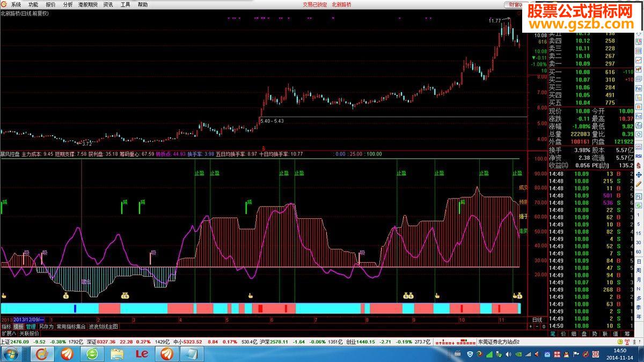Click the 扩展 expander tab

pyautogui.click(x=8, y=333)
